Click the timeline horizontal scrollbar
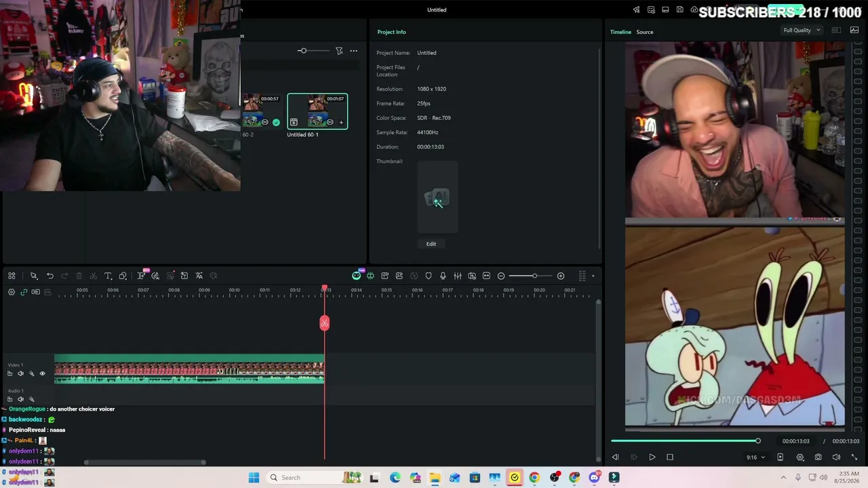This screenshot has width=868, height=488. tap(145, 463)
